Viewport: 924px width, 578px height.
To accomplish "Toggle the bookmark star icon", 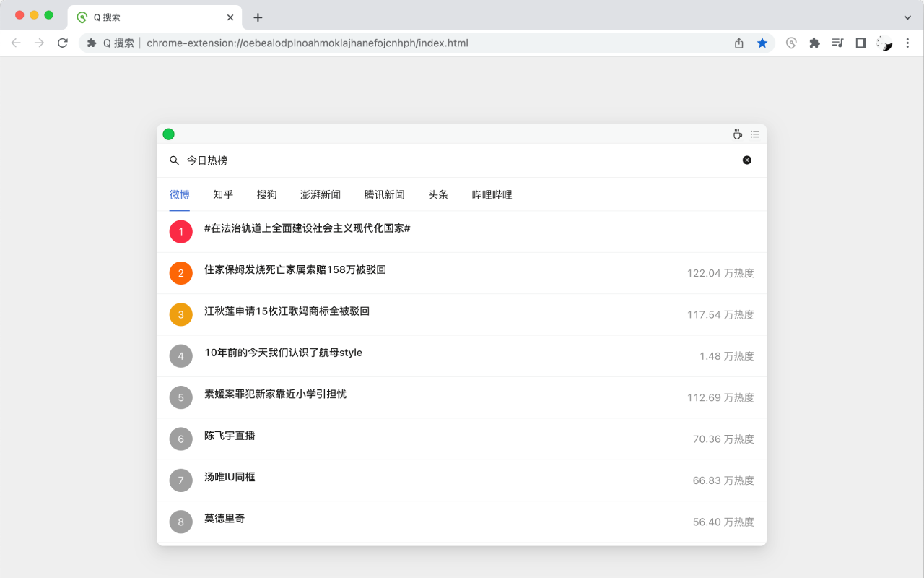I will coord(762,43).
